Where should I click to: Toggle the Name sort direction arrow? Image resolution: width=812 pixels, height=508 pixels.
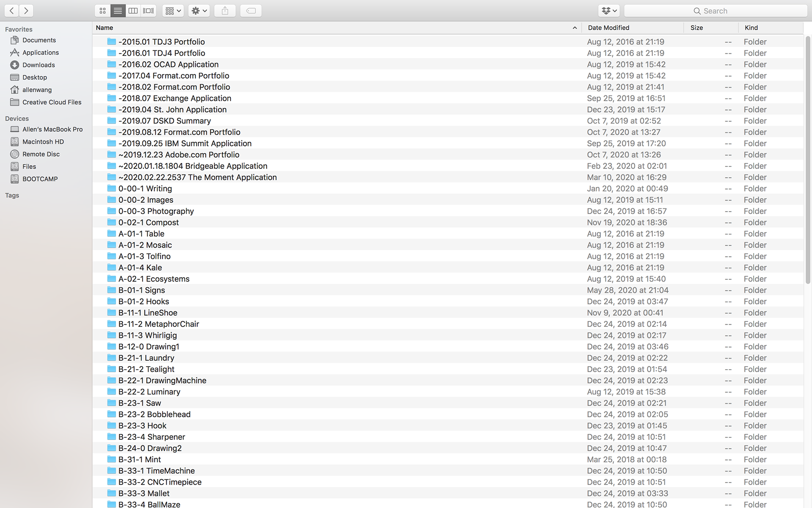[574, 28]
